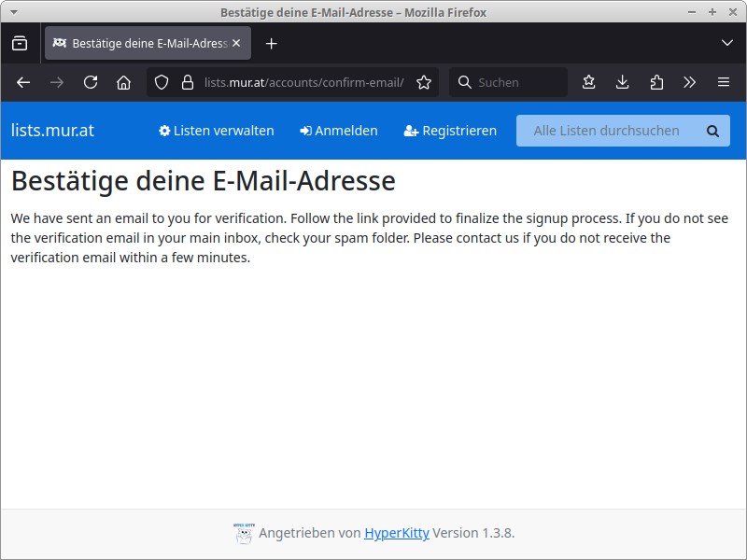The image size is (747, 560).
Task: Select Anmelden in navigation bar
Action: tap(339, 131)
